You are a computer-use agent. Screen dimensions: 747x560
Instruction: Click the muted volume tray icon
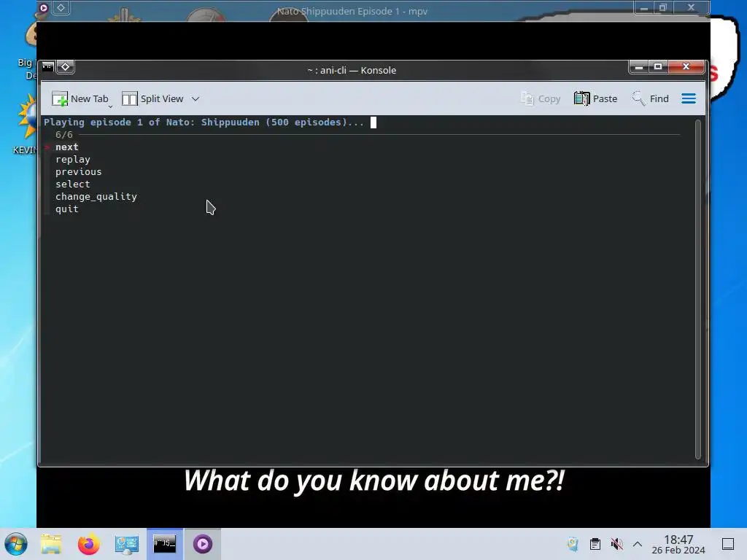[x=617, y=544]
